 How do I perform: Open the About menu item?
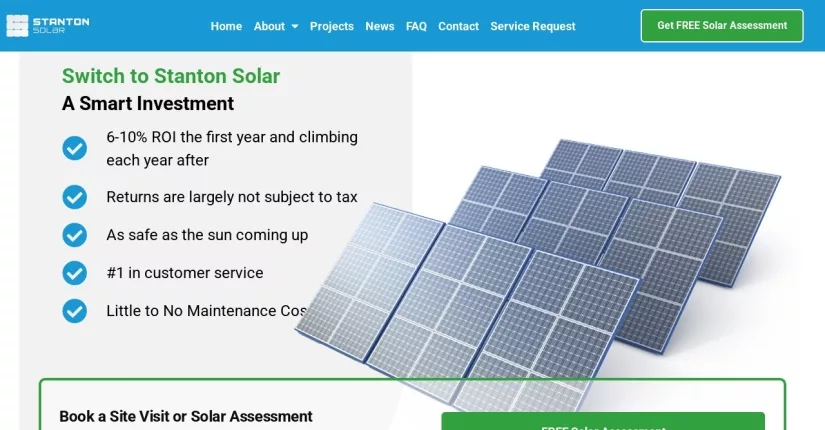pos(269,26)
